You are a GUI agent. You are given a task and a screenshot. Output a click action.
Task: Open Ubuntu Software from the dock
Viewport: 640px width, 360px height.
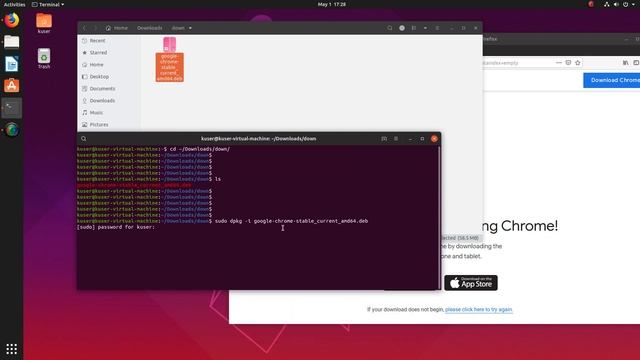[x=11, y=86]
